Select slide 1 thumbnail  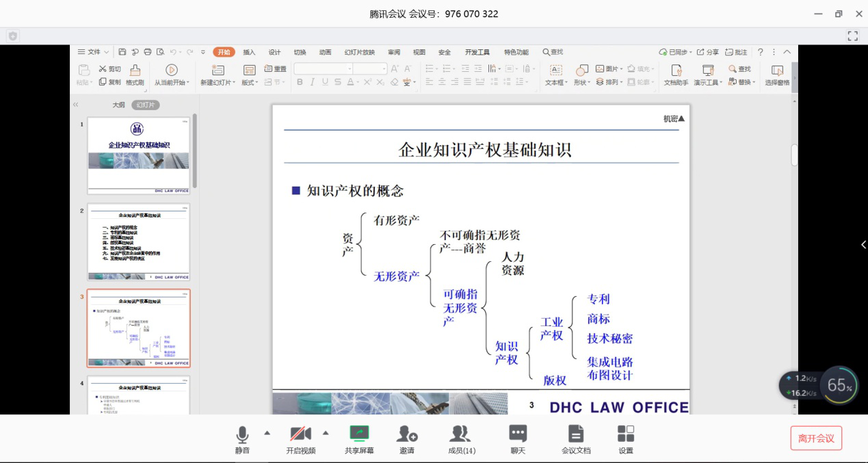(139, 155)
